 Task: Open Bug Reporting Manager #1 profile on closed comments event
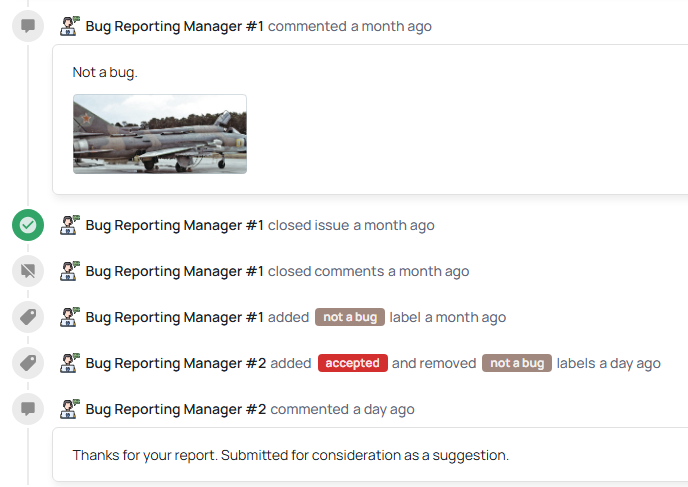click(175, 271)
